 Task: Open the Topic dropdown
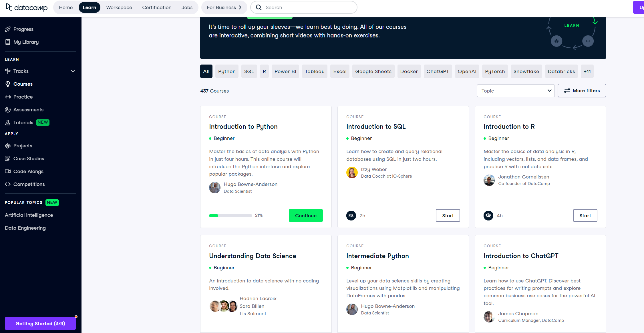pos(516,91)
